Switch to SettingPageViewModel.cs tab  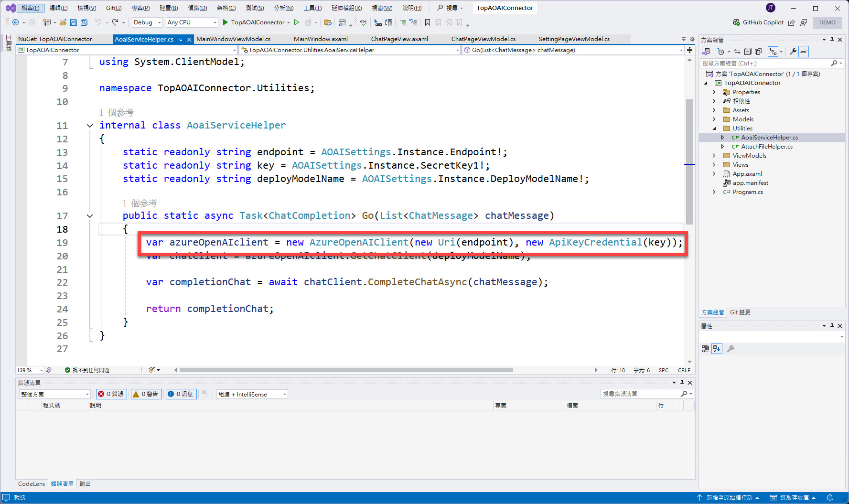click(x=574, y=39)
